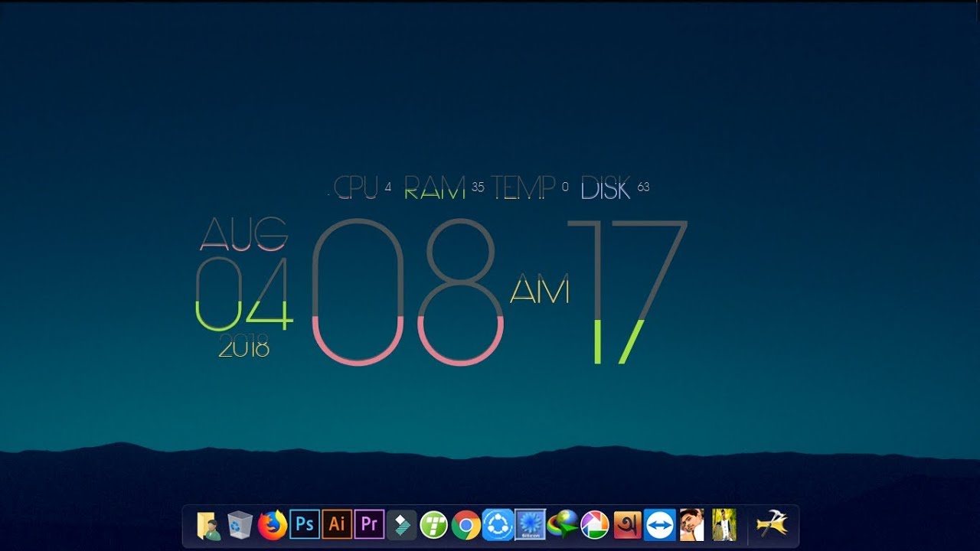Click the AM indicator text
980x551 pixels.
pyautogui.click(x=540, y=289)
